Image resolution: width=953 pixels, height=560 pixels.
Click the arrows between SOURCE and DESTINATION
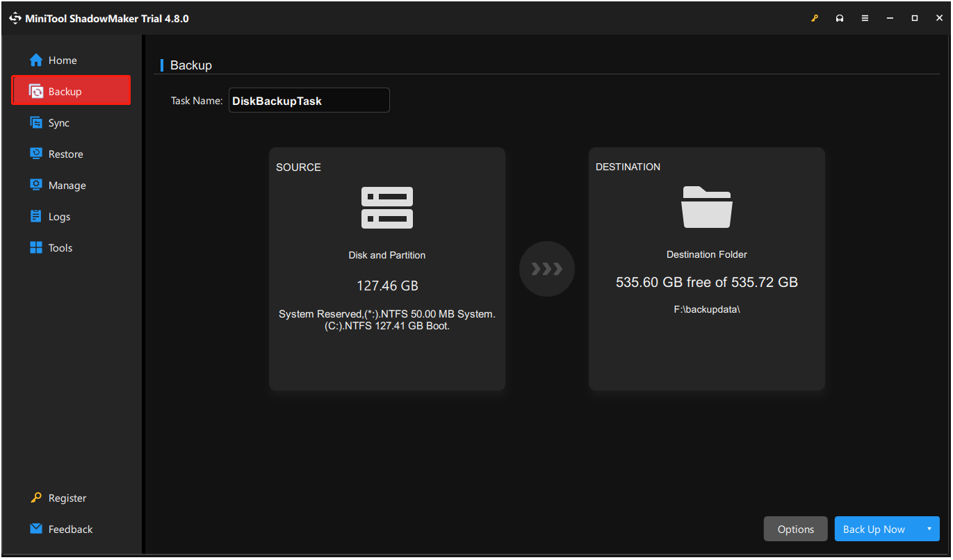tap(546, 269)
